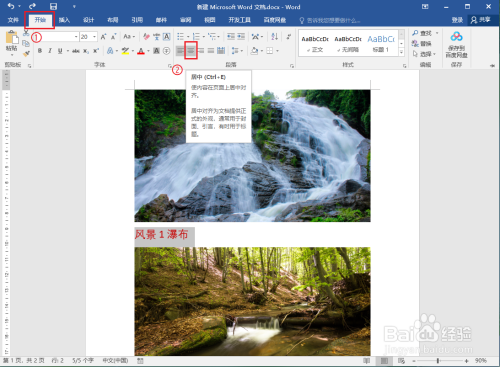Click the enclosed character icon
This screenshot has height=367, width=500.
(167, 51)
